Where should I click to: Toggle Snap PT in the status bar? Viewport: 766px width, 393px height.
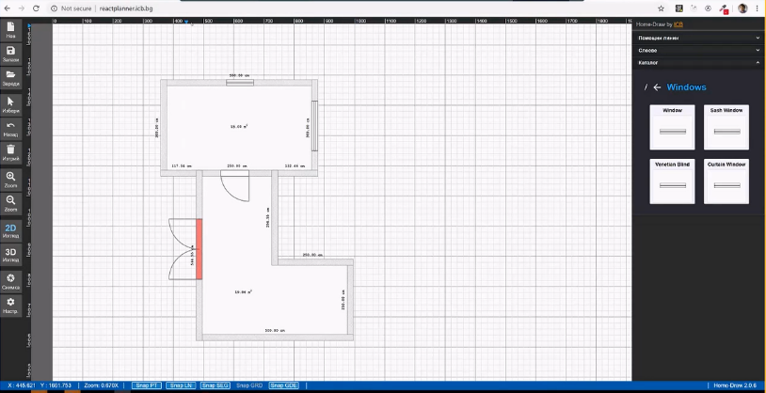tap(147, 386)
